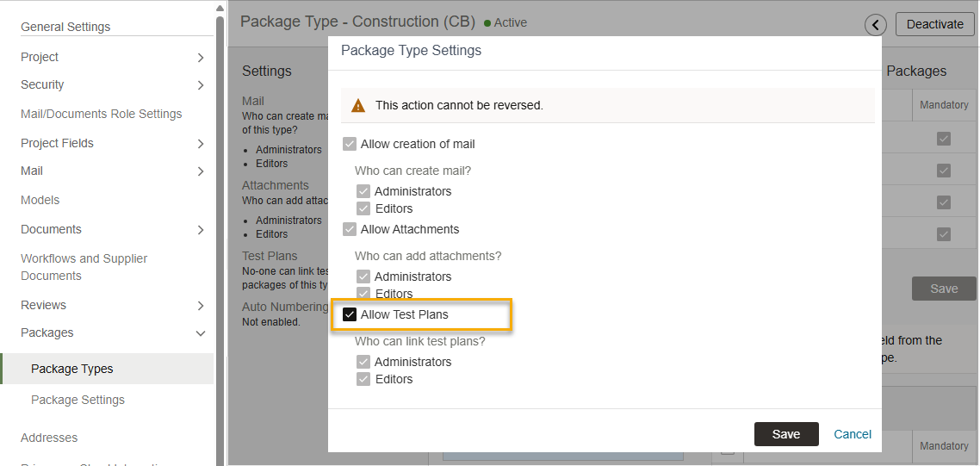The height and width of the screenshot is (466, 980).
Task: Toggle the Allow Test Plans checkbox
Action: [350, 315]
